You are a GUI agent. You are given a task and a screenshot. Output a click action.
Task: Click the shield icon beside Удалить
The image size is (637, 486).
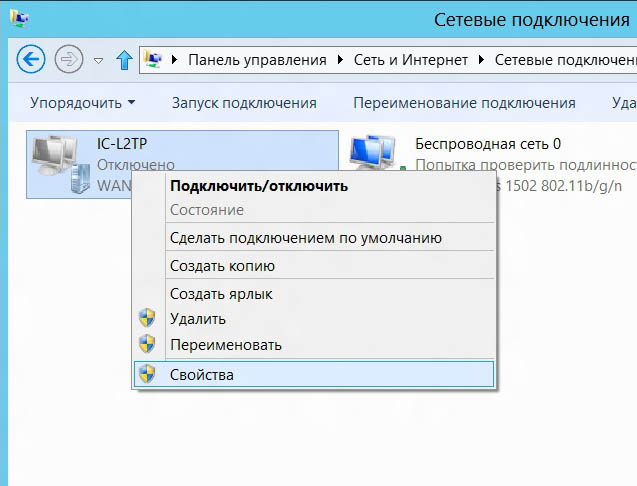[x=147, y=319]
